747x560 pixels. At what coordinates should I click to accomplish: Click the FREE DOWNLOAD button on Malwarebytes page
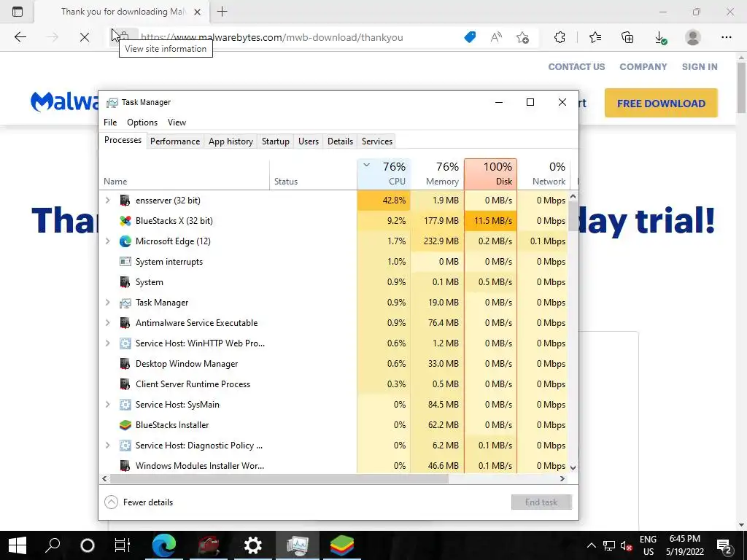(661, 103)
